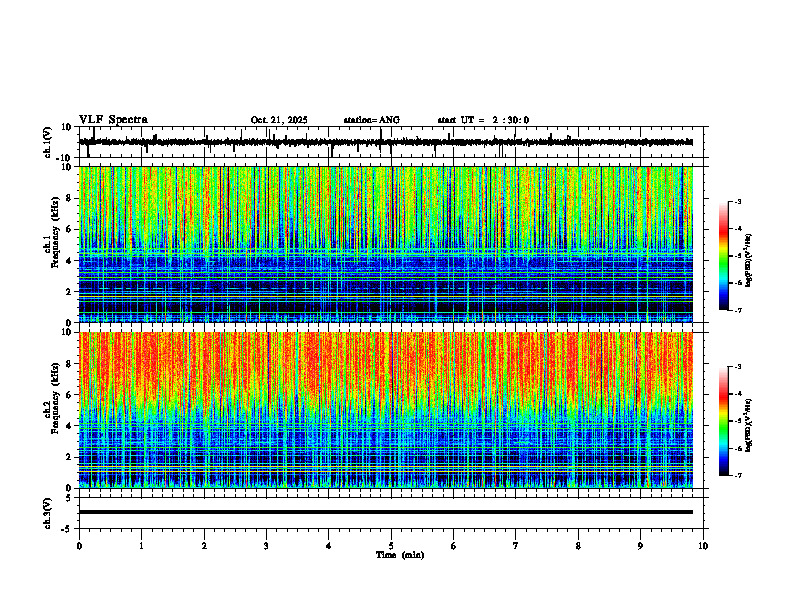Click the ch.2 color scale "log(PSD)" unit label
This screenshot has width=792, height=612.
click(749, 425)
